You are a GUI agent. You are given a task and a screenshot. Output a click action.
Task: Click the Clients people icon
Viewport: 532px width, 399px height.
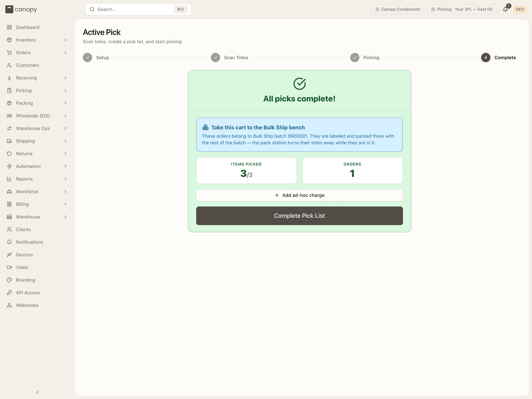(9, 229)
